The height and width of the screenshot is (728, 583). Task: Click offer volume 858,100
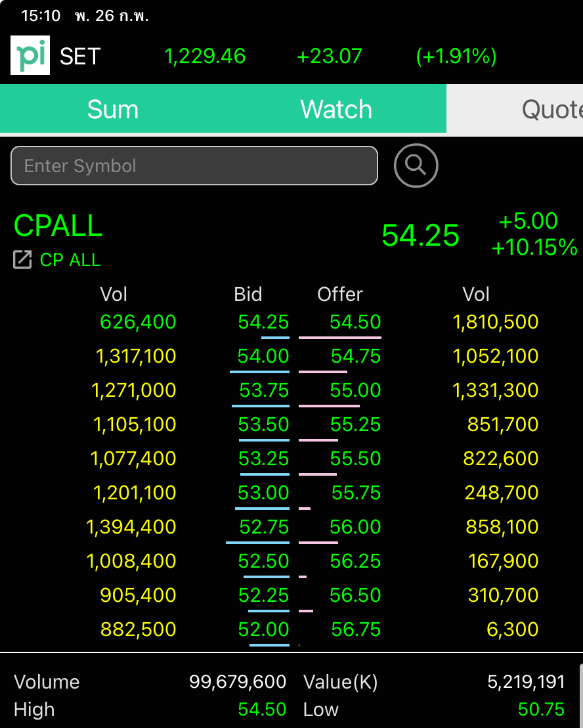pyautogui.click(x=502, y=527)
